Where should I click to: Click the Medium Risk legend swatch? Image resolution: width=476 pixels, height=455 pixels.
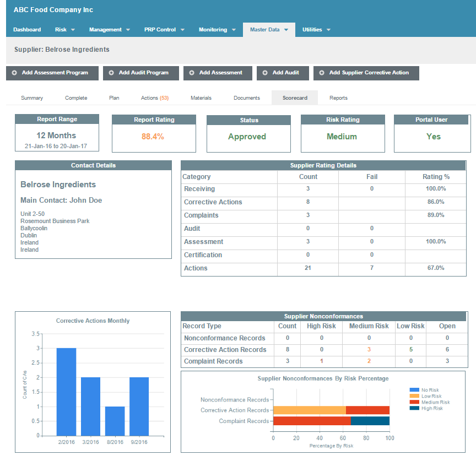tap(414, 402)
